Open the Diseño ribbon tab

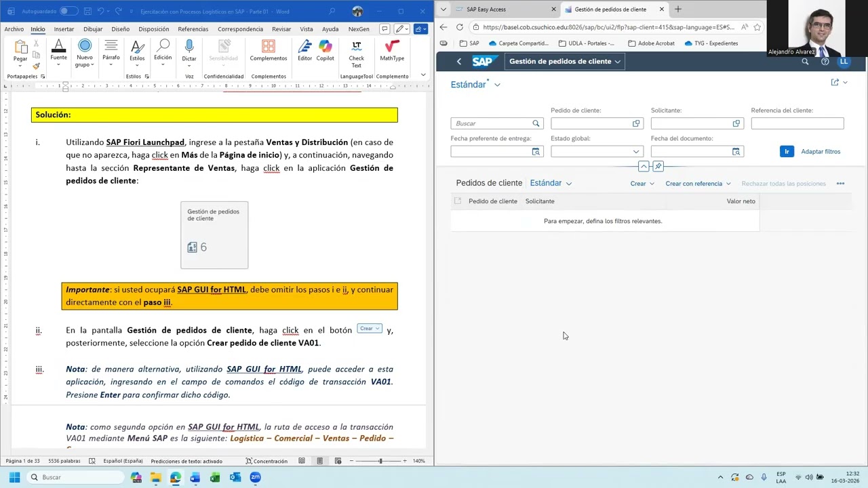click(120, 29)
